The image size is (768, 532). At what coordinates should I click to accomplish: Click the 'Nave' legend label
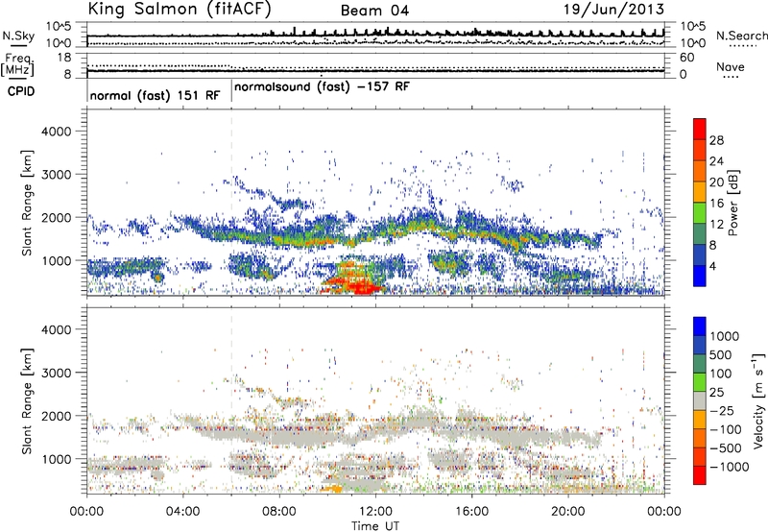(x=731, y=66)
